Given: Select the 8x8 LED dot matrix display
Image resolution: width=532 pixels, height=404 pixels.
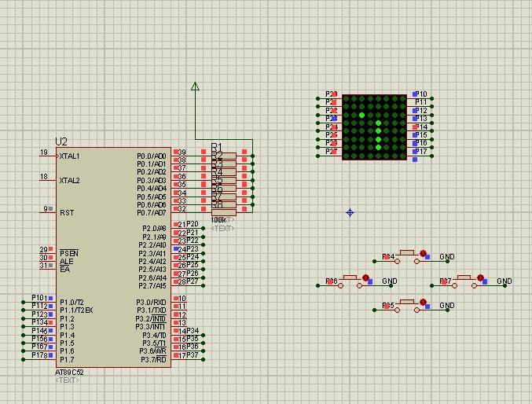Looking at the screenshot, I should pos(374,127).
